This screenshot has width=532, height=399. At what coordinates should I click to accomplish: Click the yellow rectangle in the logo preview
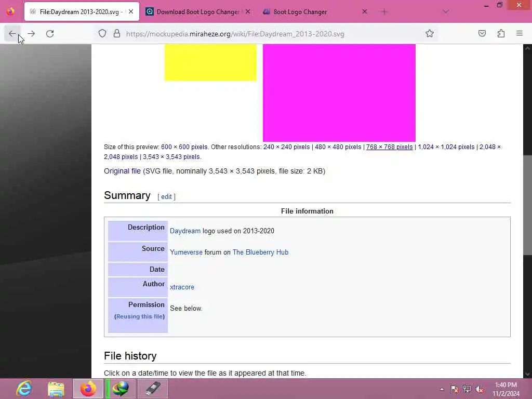(210, 62)
